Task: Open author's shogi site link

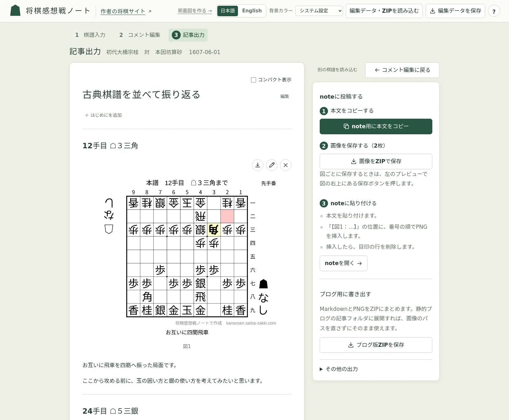Action: click(x=126, y=11)
